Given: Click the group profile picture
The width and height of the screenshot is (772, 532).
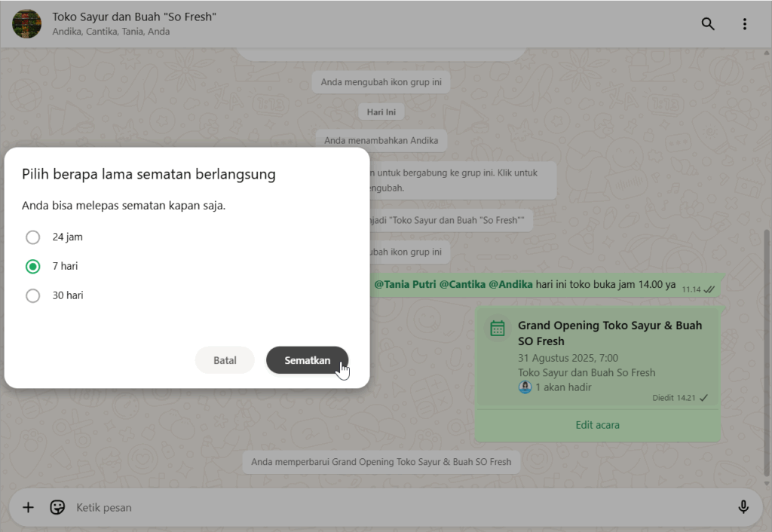Looking at the screenshot, I should (27, 24).
